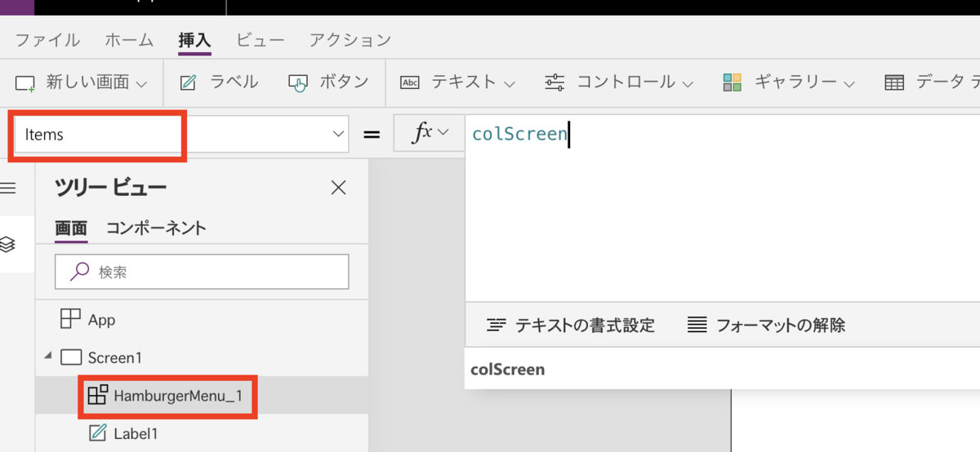This screenshot has width=980, height=452.
Task: Click the Screen1 rectangle icon
Action: click(x=72, y=357)
